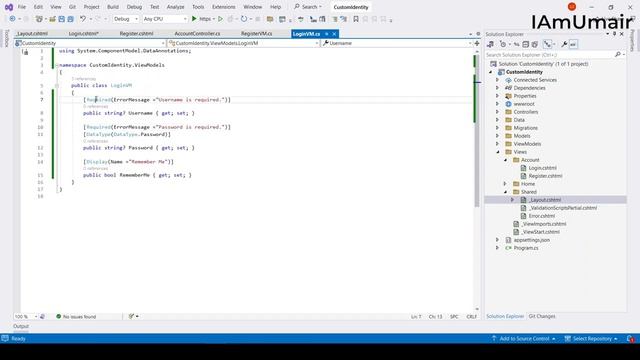Click the Open File folder icon in the toolbar
The image size is (640, 360).
click(x=52, y=19)
